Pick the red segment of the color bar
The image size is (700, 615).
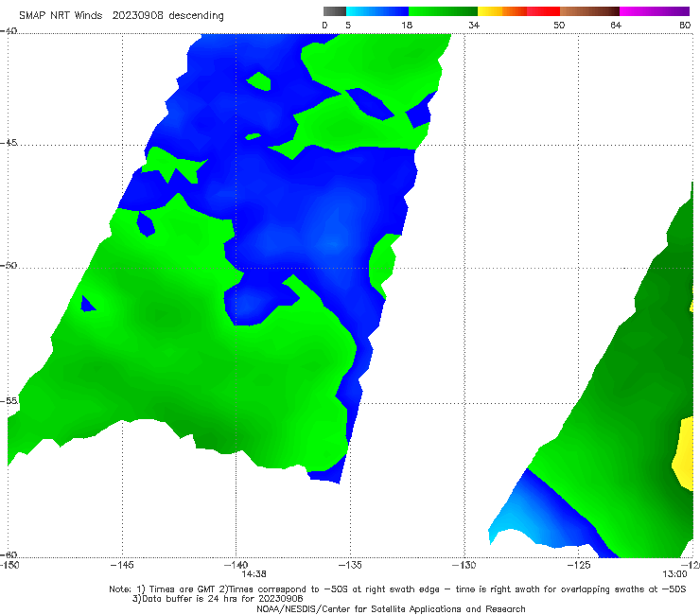(x=543, y=11)
